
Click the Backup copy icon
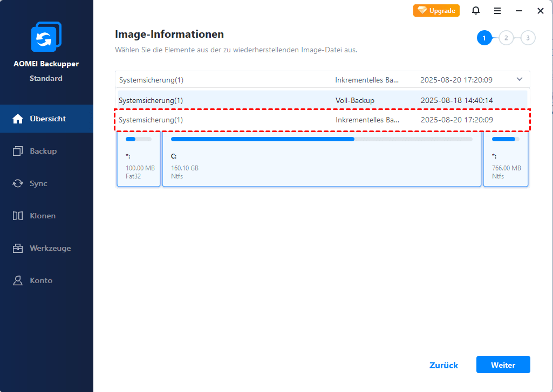[x=18, y=151]
